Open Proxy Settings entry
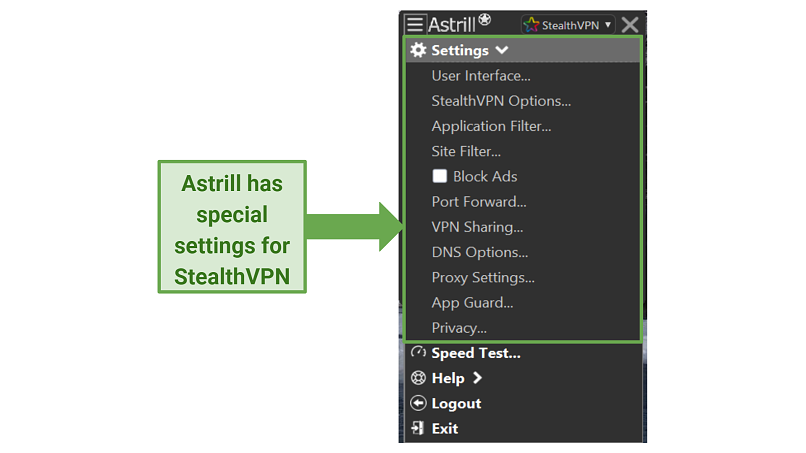806x453 pixels. pyautogui.click(x=483, y=277)
